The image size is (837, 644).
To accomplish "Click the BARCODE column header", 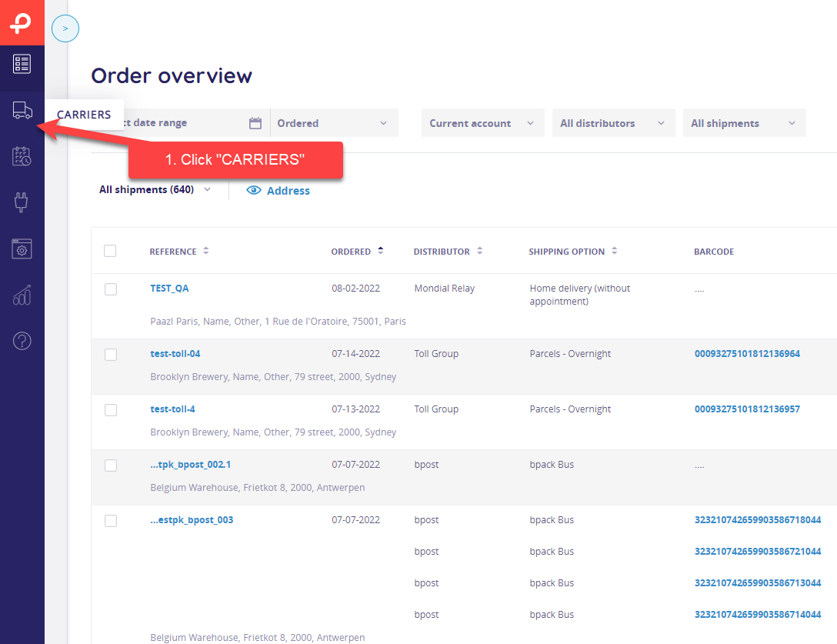I will click(714, 252).
